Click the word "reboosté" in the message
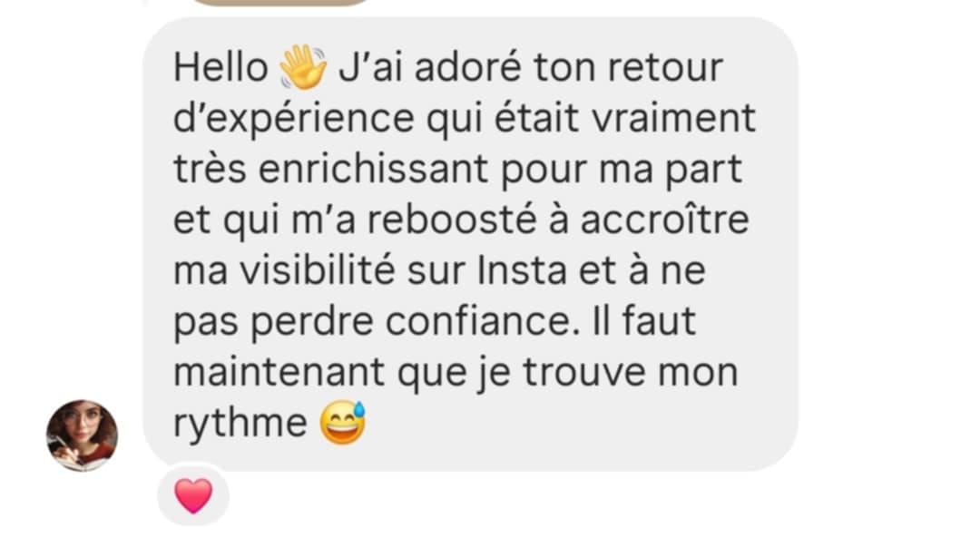This screenshot has width=980, height=557. (x=452, y=220)
